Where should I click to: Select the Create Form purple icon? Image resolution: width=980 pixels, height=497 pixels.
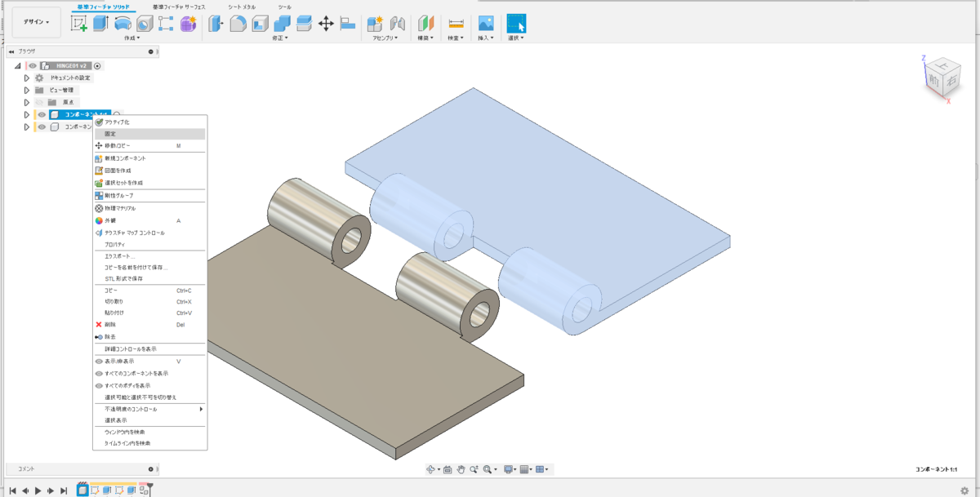point(188,24)
